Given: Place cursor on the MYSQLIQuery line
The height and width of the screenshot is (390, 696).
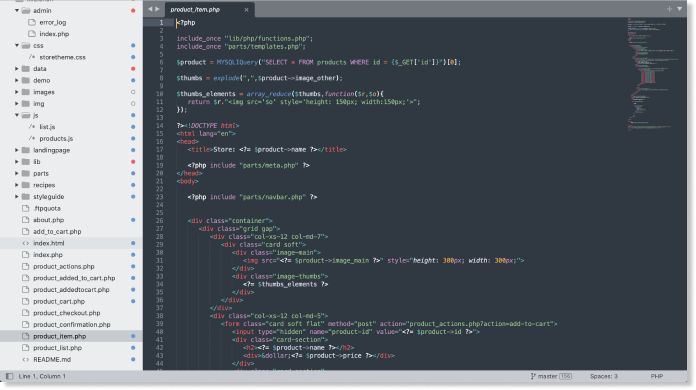Looking at the screenshot, I should pos(318,62).
